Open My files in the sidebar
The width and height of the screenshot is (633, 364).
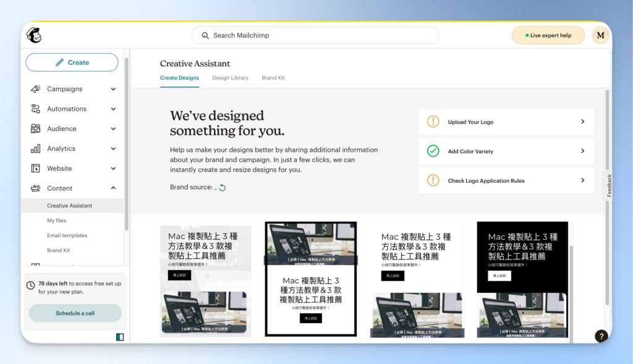[56, 221]
